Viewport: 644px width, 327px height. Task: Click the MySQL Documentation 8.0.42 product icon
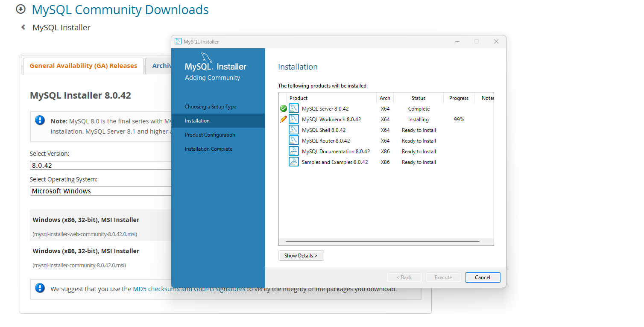[294, 151]
